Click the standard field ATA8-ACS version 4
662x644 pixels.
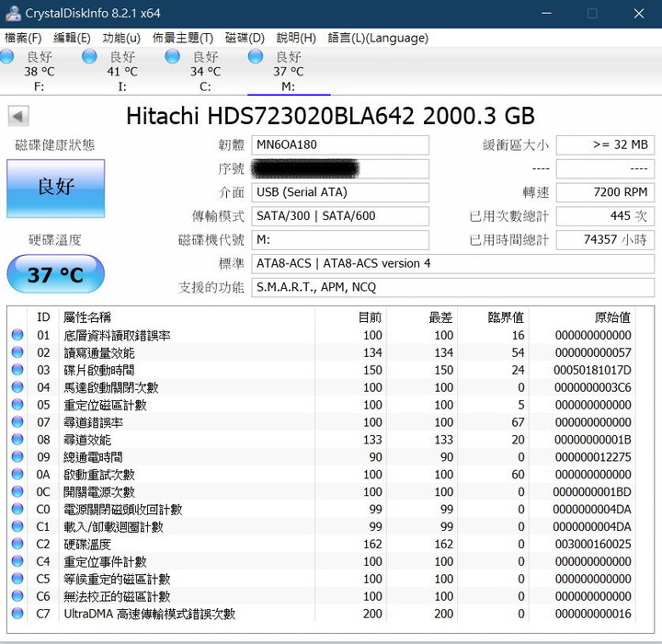(x=453, y=264)
